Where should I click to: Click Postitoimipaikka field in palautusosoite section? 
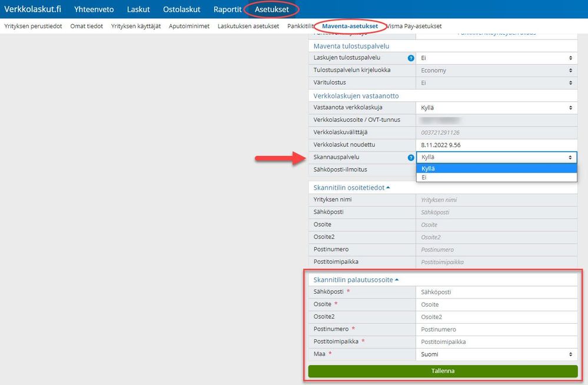[x=497, y=342]
